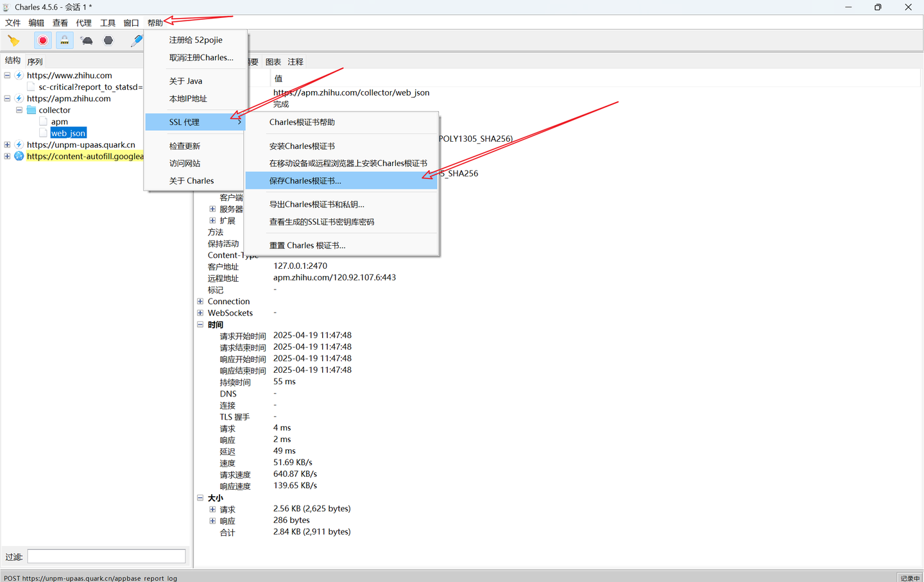
Task: Collapse the https://apm.zhihu.com tree node
Action: point(7,98)
